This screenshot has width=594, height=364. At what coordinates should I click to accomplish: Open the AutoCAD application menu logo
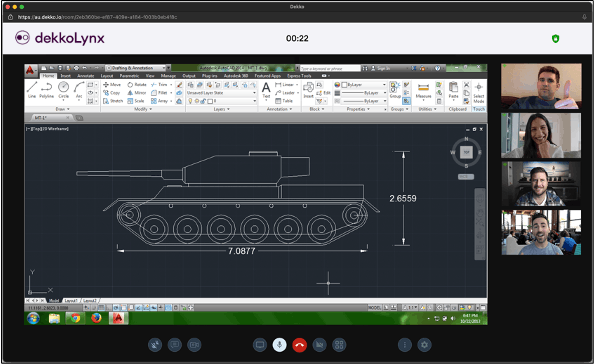coord(31,71)
